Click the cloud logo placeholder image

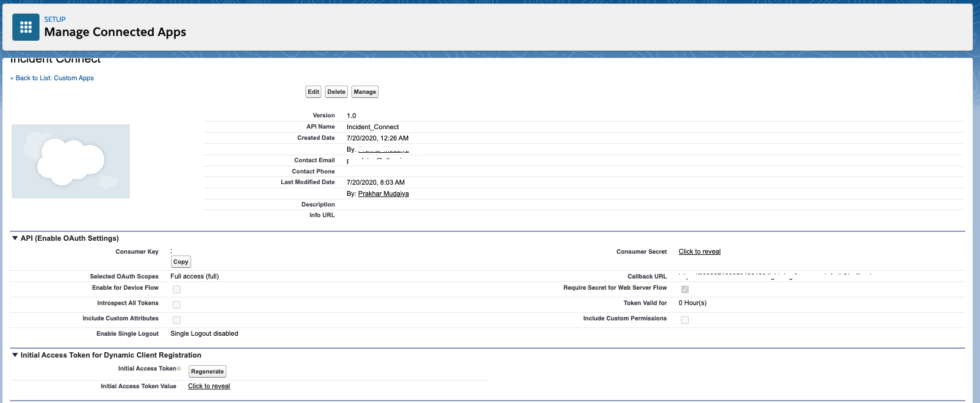pos(71,161)
